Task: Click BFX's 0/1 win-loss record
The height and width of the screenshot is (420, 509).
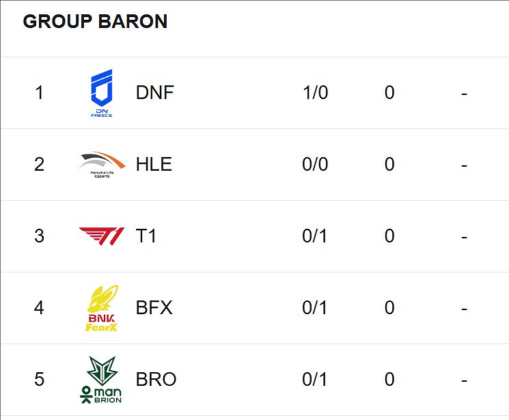Action: tap(315, 308)
